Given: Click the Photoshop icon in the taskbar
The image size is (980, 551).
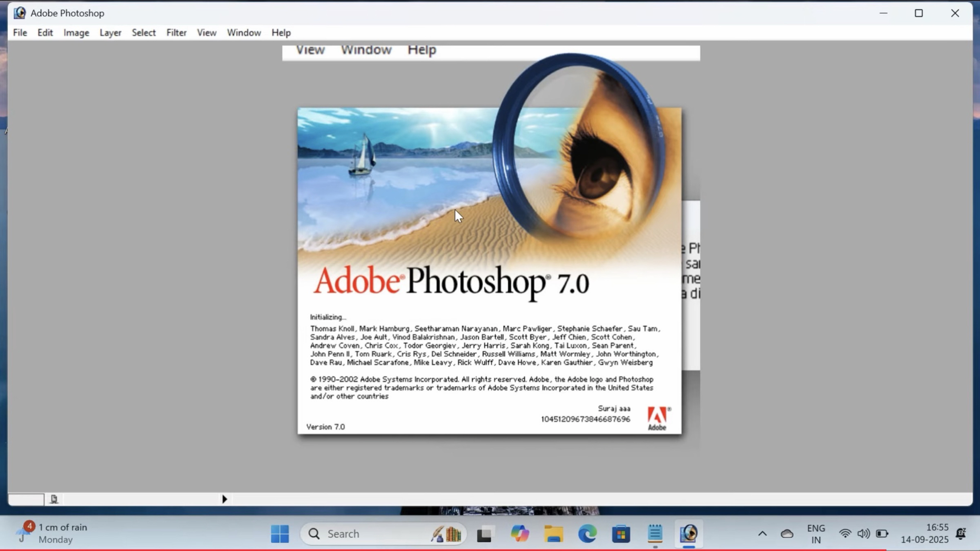Looking at the screenshot, I should click(688, 533).
